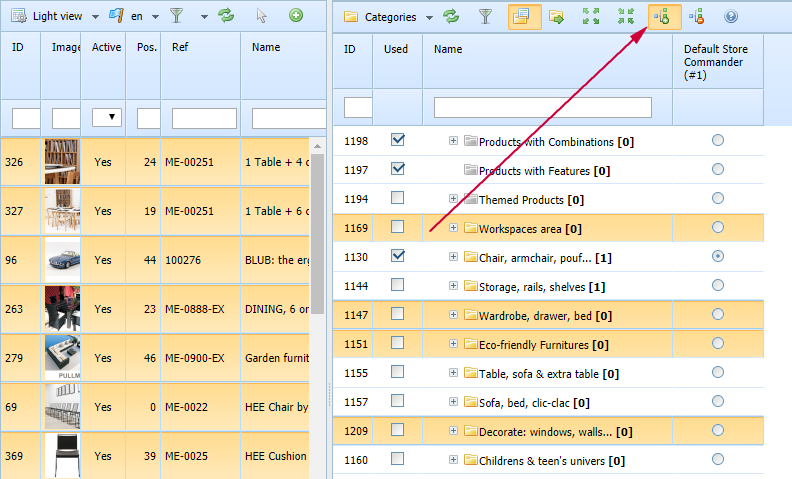The width and height of the screenshot is (792, 479).
Task: Click the highlighted green category-tree toolbar icon
Action: point(661,16)
